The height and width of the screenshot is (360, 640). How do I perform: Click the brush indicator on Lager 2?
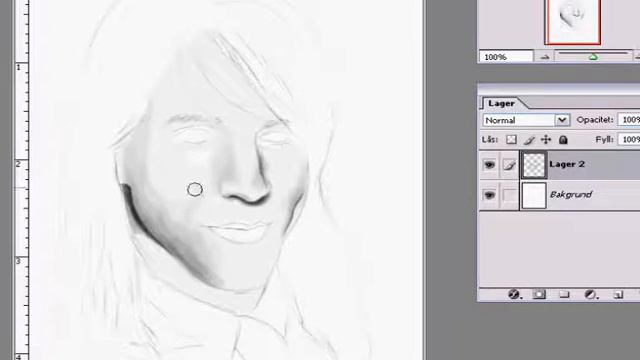(509, 164)
